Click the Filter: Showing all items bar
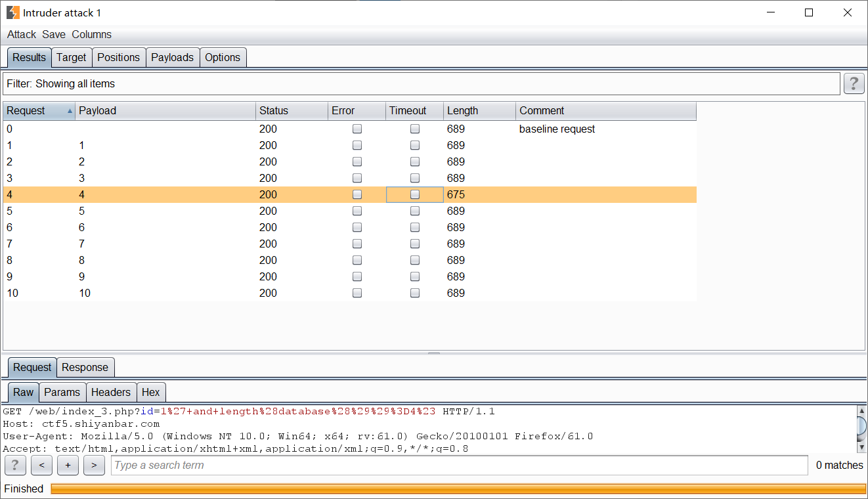Image resolution: width=868 pixels, height=499 pixels. (422, 84)
